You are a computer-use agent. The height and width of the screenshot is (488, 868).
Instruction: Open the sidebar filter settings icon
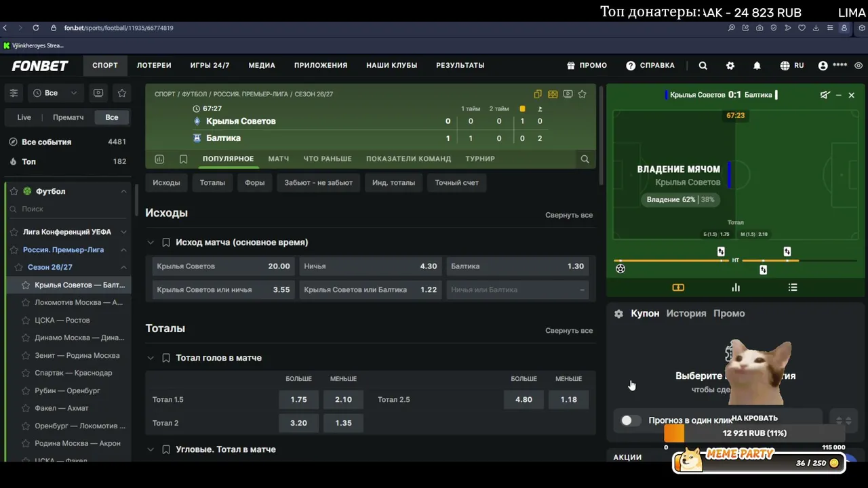[x=14, y=93]
